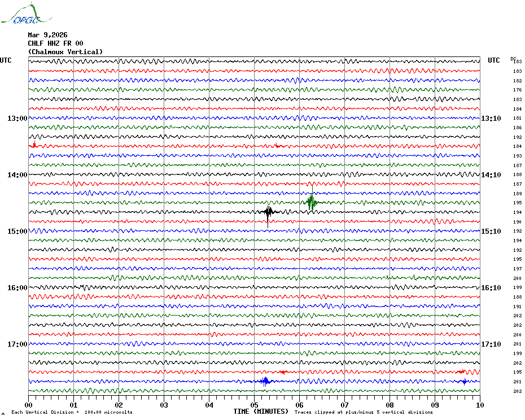Click the DC value 176

517,90
